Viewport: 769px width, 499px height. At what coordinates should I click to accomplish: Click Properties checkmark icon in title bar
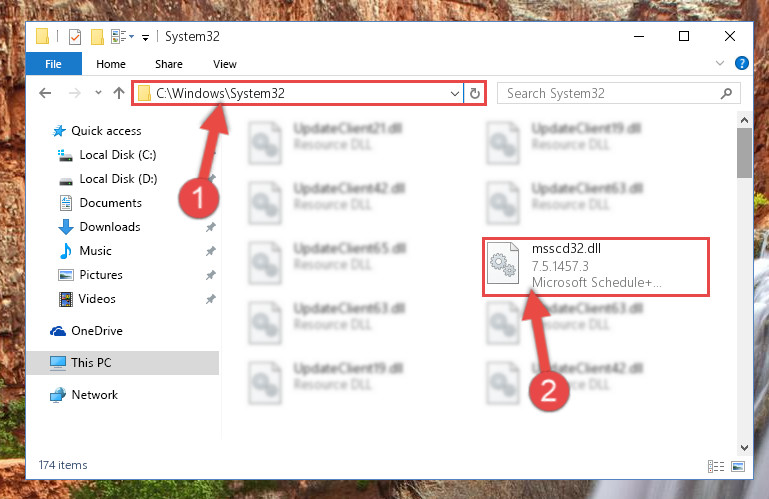(x=75, y=37)
